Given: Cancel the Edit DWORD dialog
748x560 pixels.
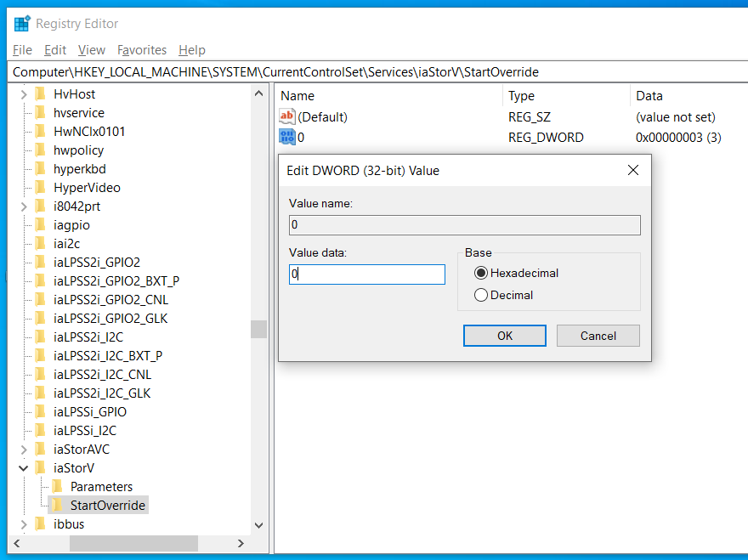Looking at the screenshot, I should (598, 335).
